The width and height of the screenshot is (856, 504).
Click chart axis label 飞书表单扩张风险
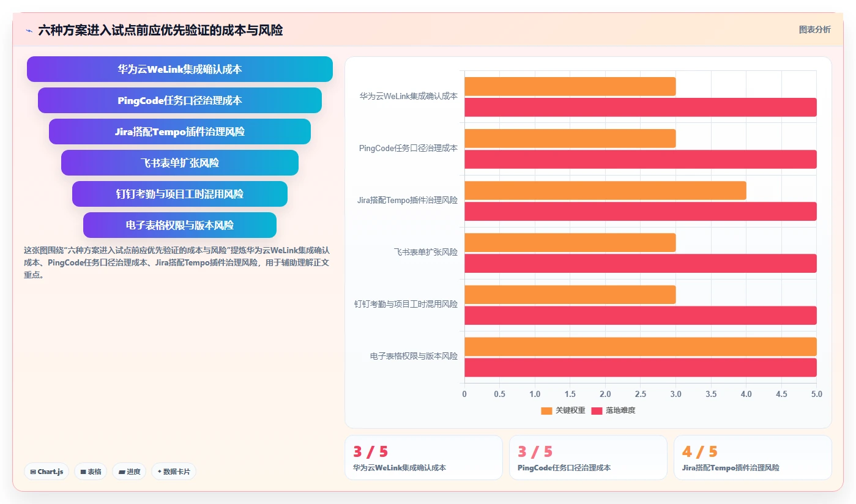pos(425,252)
